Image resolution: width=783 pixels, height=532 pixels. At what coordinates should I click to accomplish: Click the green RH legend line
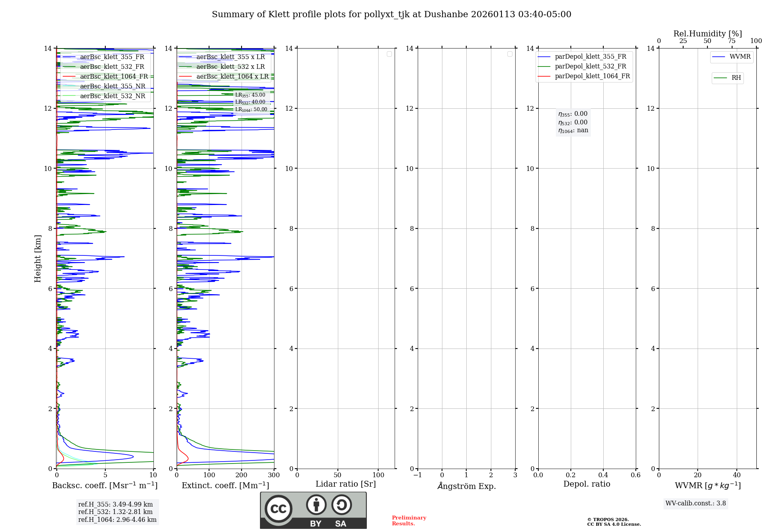(x=720, y=78)
